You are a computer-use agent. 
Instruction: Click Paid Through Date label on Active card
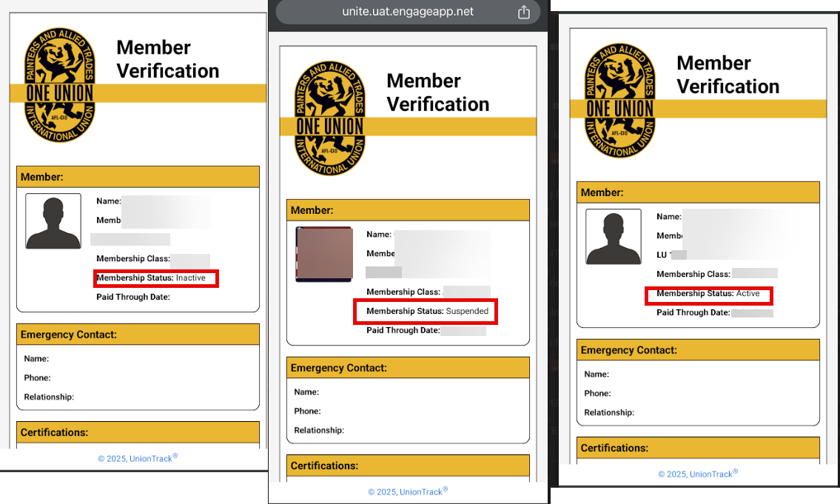693,313
